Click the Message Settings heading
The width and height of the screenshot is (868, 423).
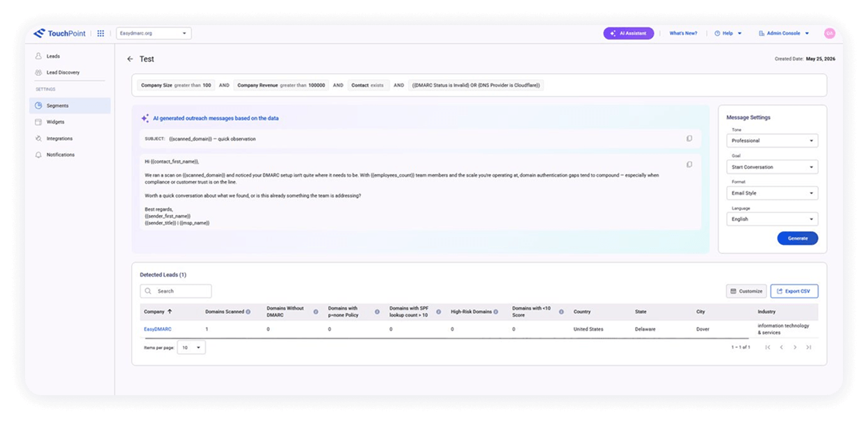click(x=748, y=118)
